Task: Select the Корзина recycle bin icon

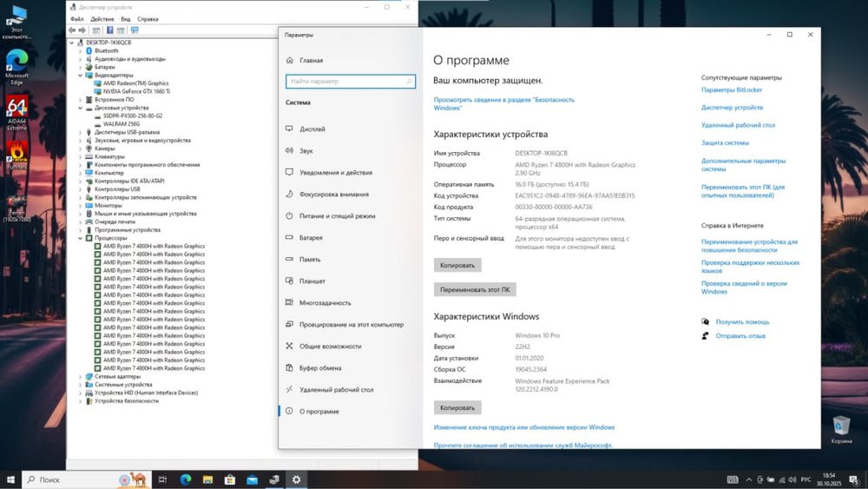Action: pyautogui.click(x=841, y=430)
